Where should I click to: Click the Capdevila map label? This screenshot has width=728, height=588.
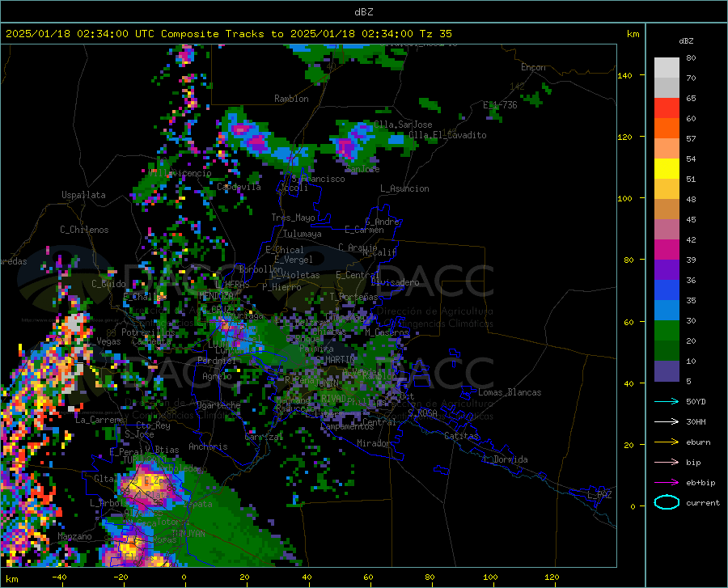click(239, 187)
